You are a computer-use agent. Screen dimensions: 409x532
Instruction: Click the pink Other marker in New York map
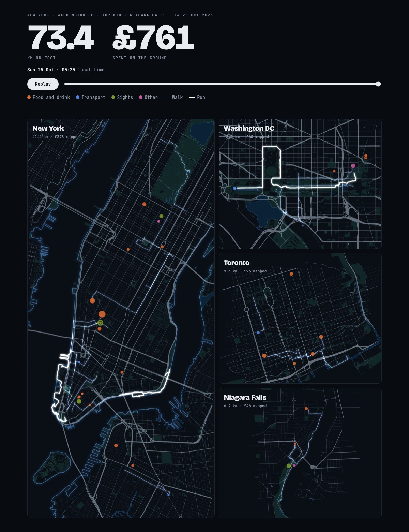158,221
